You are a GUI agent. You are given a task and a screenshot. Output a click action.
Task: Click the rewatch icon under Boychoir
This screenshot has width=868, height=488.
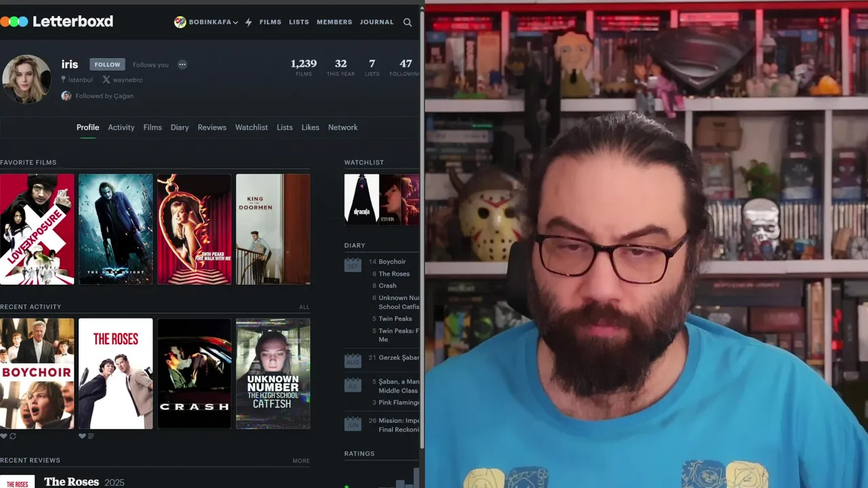click(13, 436)
